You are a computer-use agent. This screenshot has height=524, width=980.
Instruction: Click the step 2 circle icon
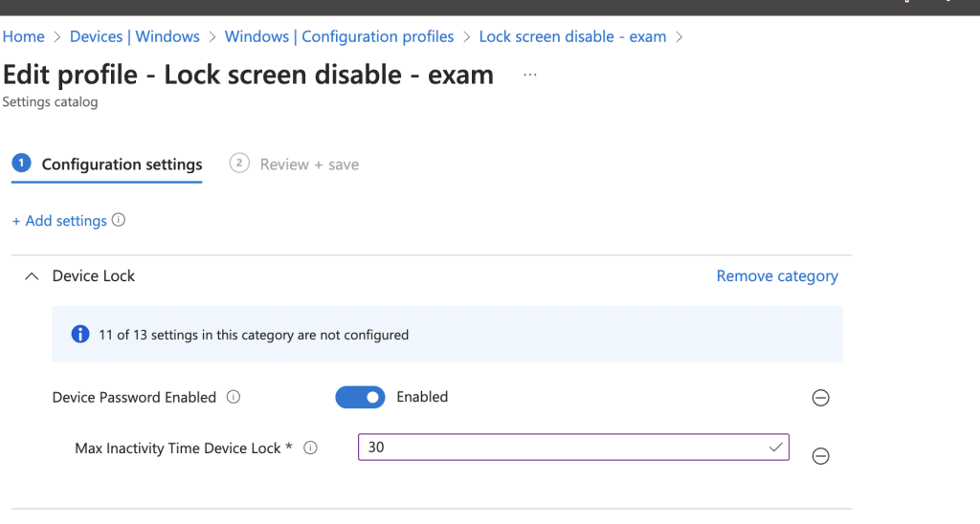(x=239, y=164)
